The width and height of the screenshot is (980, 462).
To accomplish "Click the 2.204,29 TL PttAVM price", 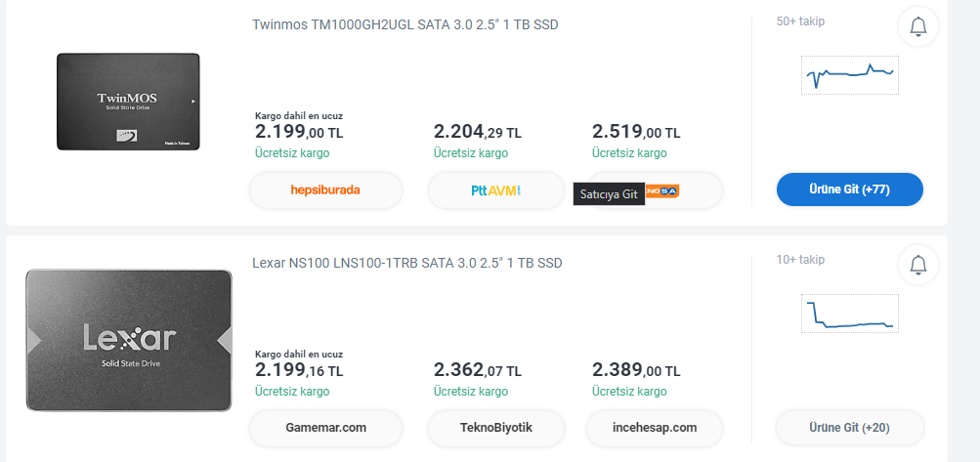I will [477, 132].
